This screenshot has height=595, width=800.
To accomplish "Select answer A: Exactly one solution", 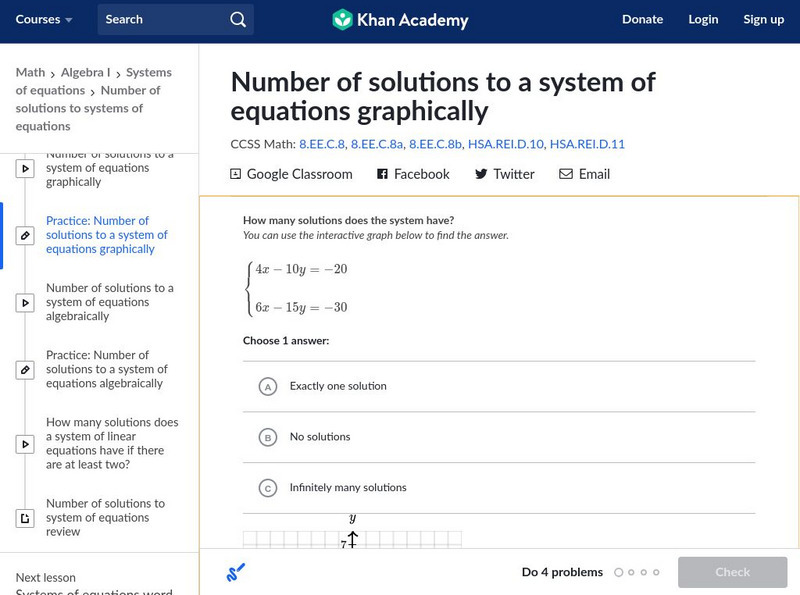I will (x=267, y=387).
